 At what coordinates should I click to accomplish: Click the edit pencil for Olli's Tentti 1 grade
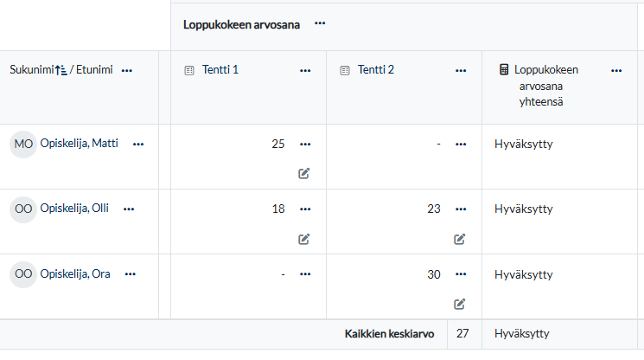[x=304, y=239]
